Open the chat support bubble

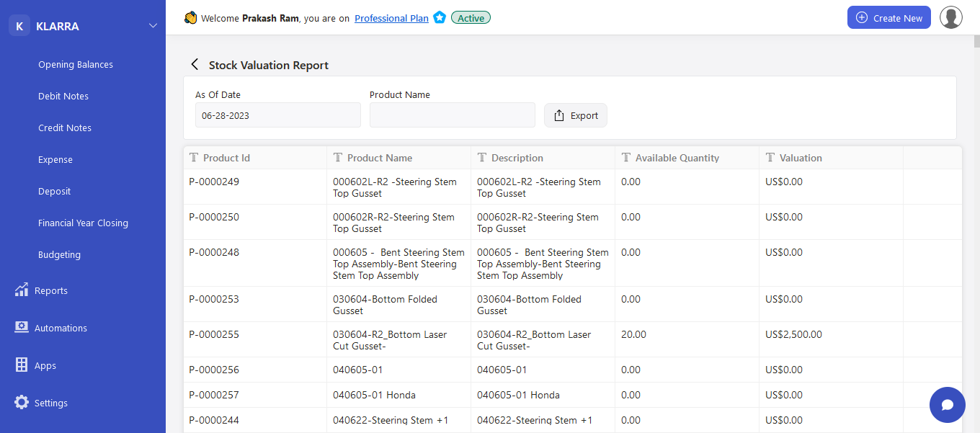click(948, 405)
